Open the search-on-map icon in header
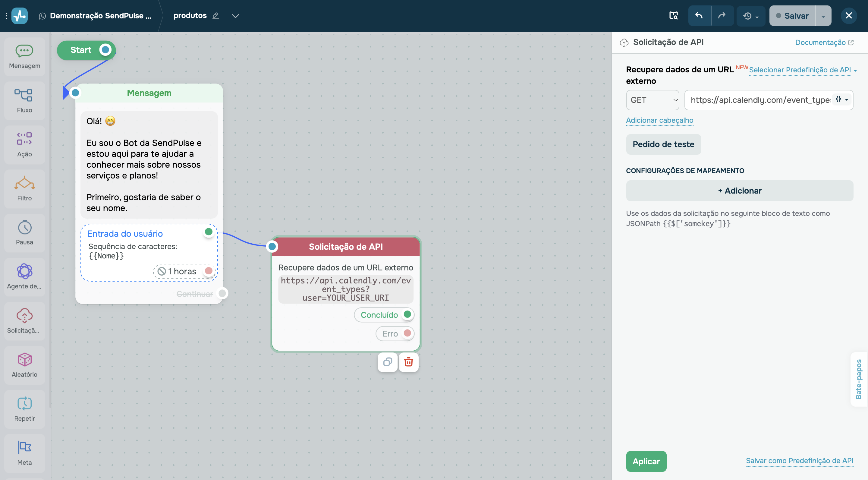 (x=673, y=15)
